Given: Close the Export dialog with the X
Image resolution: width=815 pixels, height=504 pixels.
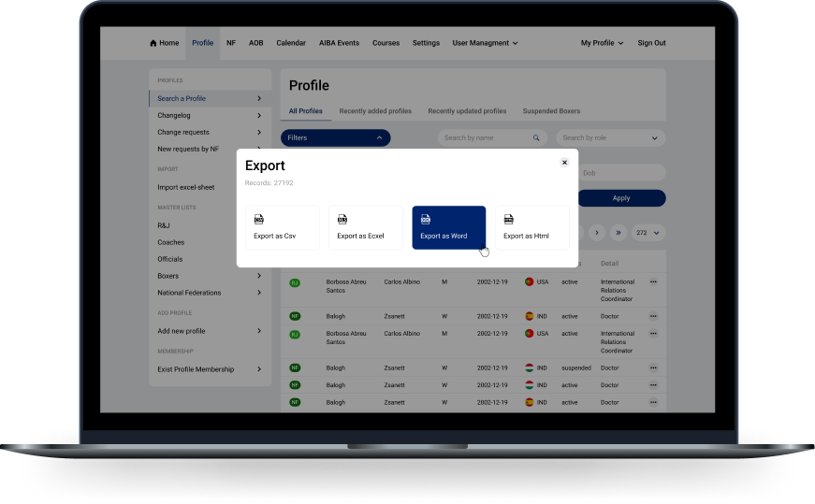Looking at the screenshot, I should [564, 162].
